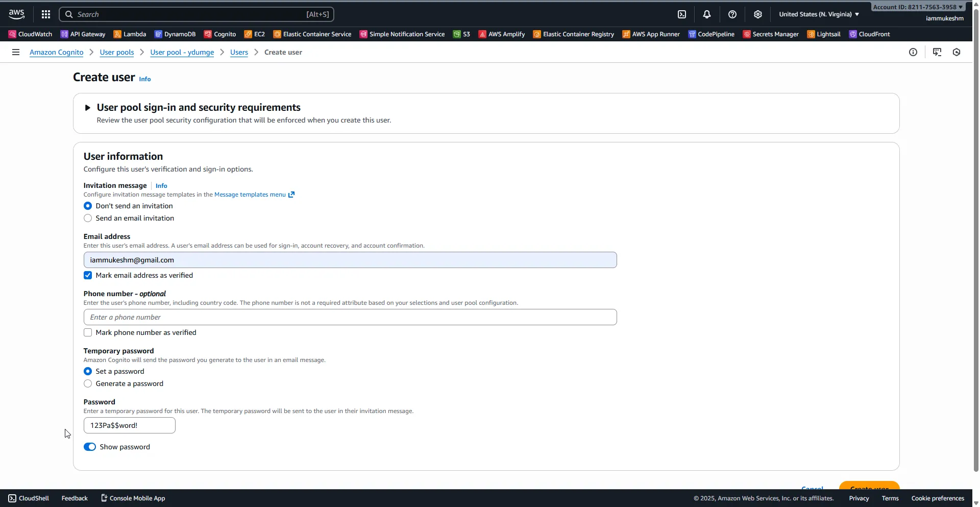
Task: Expand User pool sign-in and security requirements
Action: pyautogui.click(x=87, y=108)
